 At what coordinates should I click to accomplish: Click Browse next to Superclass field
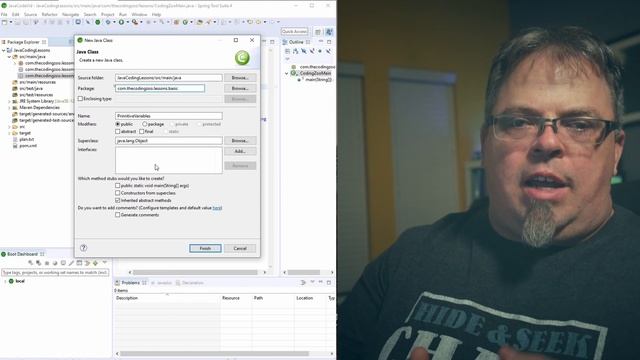pyautogui.click(x=240, y=140)
